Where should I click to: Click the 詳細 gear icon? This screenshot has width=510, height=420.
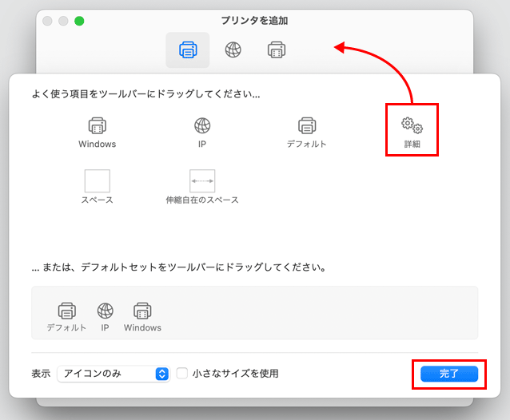[x=412, y=126]
